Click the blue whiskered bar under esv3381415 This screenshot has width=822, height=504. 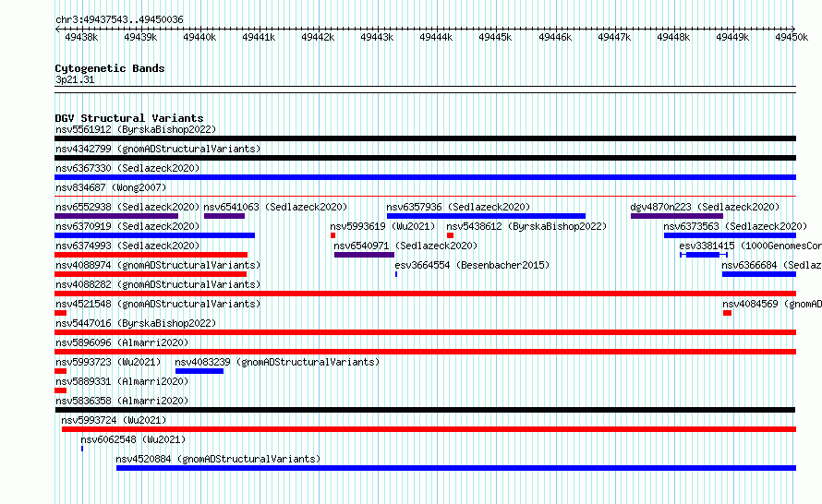click(x=704, y=255)
